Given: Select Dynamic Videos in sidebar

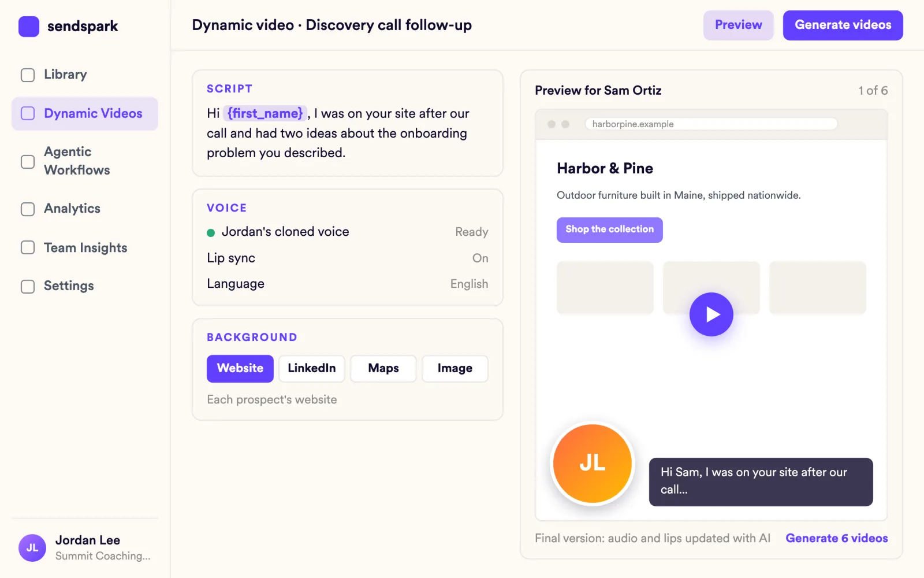Looking at the screenshot, I should click(x=85, y=113).
